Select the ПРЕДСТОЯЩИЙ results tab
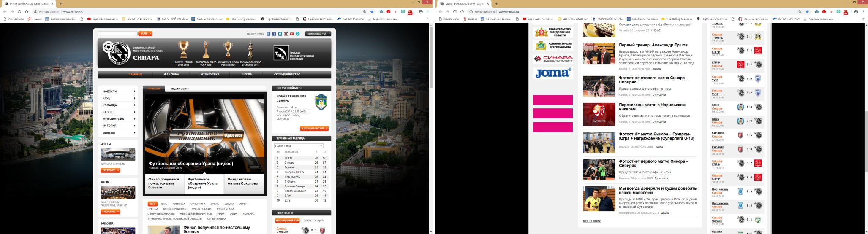Viewport: 868px width, 234px height. tap(313, 221)
